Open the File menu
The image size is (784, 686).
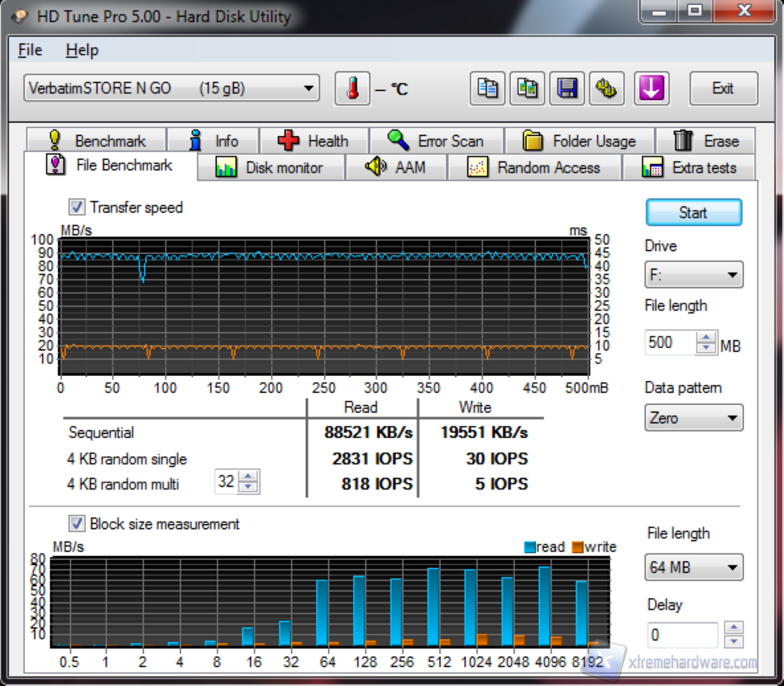(x=30, y=50)
